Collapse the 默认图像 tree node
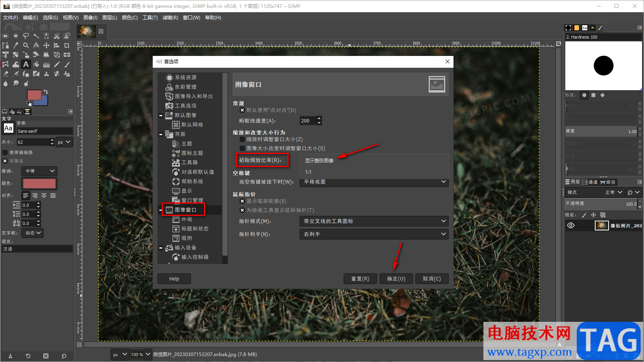 pos(161,115)
